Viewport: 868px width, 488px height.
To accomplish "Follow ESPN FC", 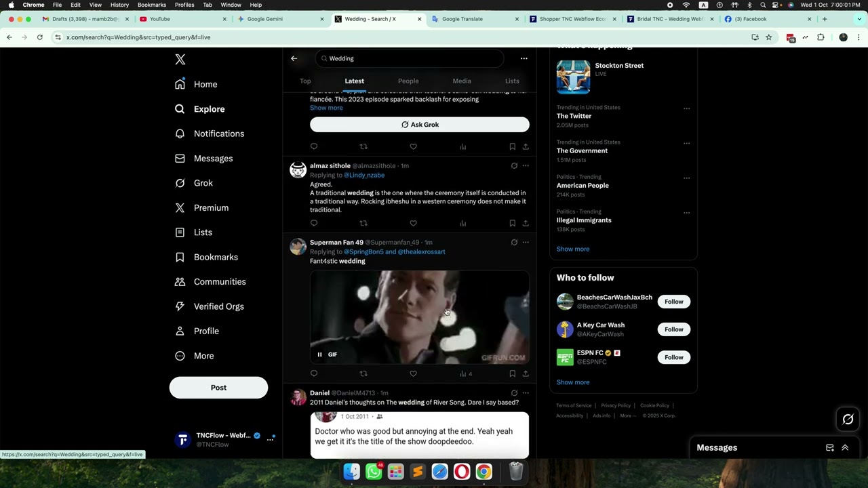I will 673,357.
